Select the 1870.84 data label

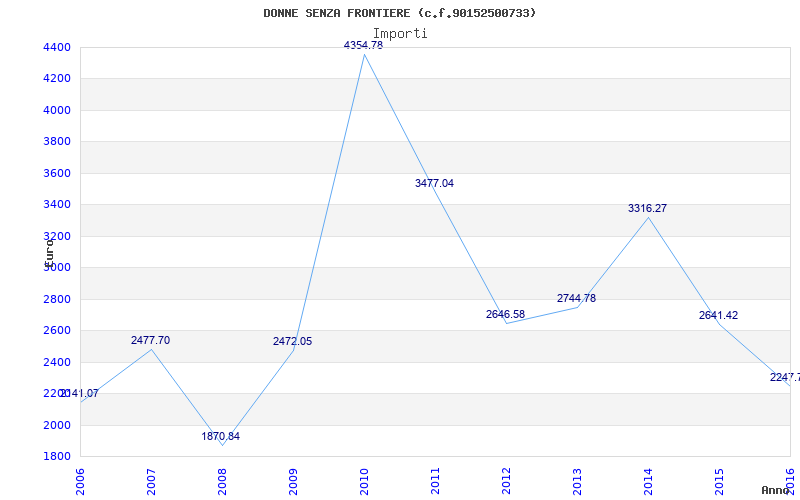[x=220, y=436]
